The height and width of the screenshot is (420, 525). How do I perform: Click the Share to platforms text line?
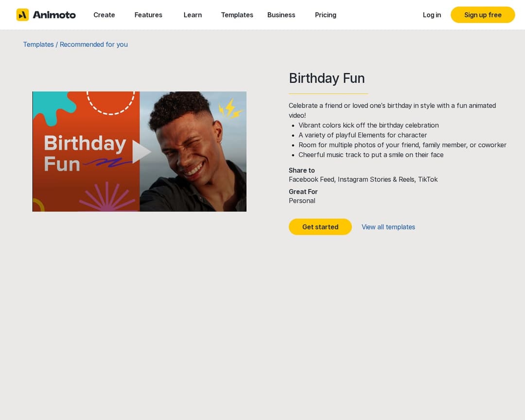coord(363,179)
